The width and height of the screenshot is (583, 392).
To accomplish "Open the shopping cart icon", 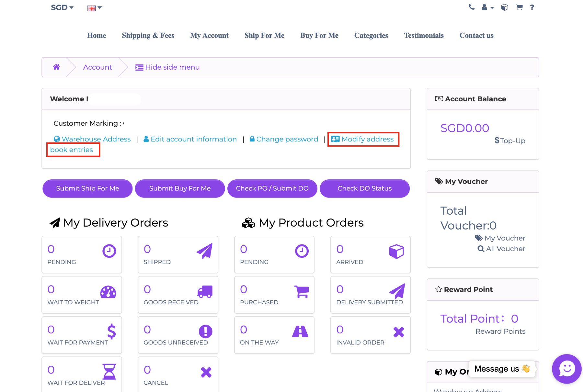I will (x=519, y=7).
